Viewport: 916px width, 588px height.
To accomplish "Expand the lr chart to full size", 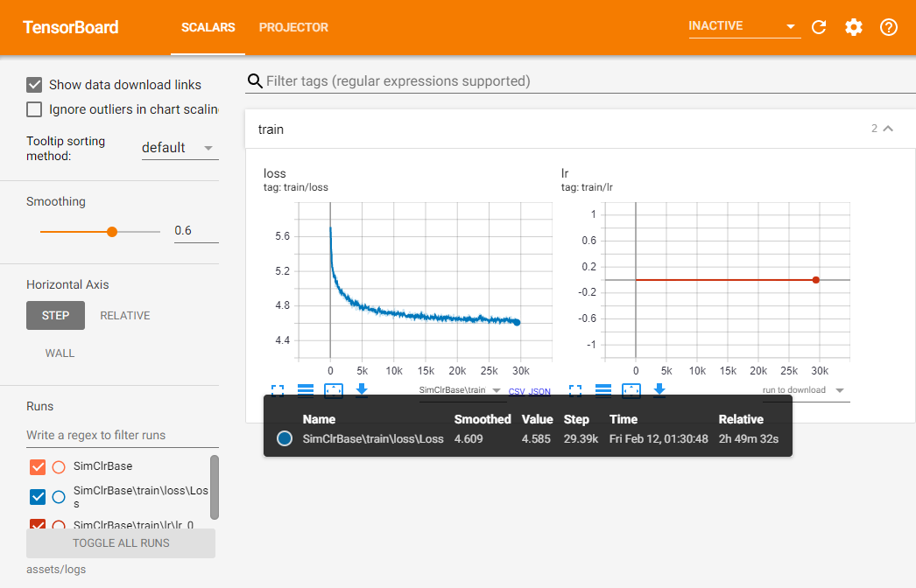I will point(575,390).
